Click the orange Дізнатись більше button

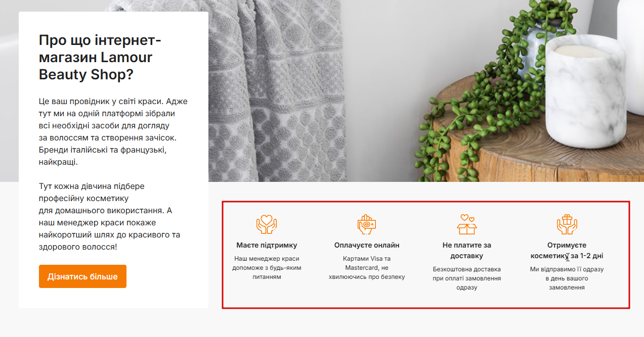82,276
